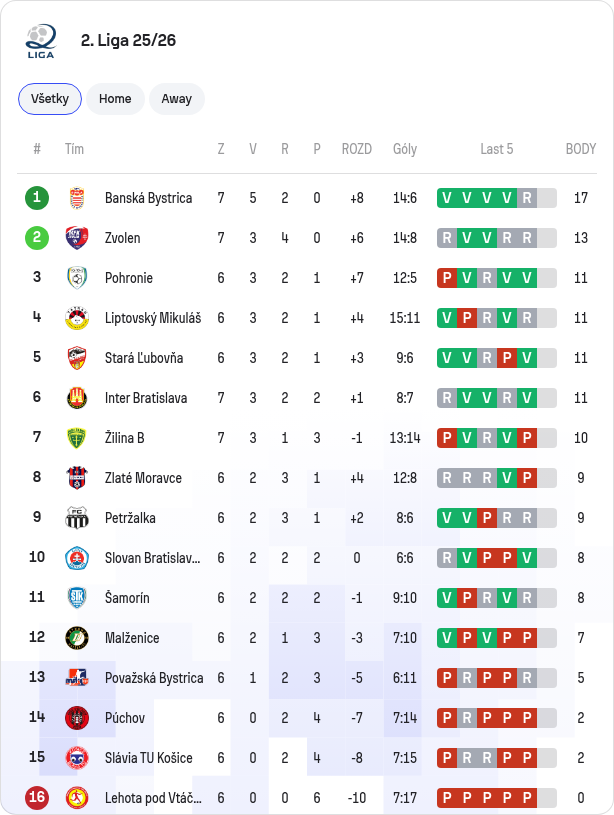Screen dimensions: 614x815
Task: Click the Púchov club crest
Action: [x=77, y=718]
